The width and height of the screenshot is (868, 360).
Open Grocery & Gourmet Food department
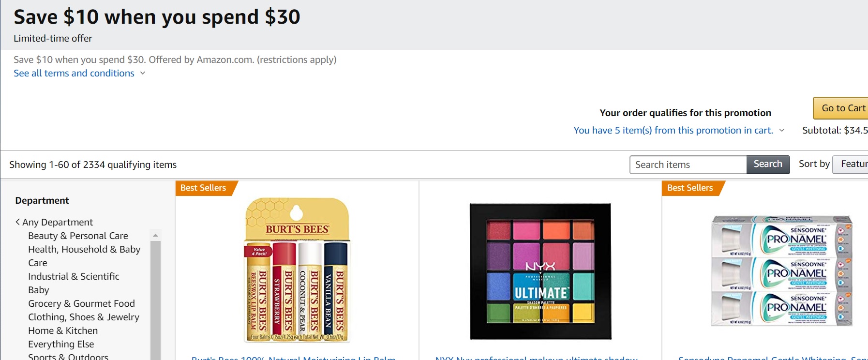pos(81,303)
